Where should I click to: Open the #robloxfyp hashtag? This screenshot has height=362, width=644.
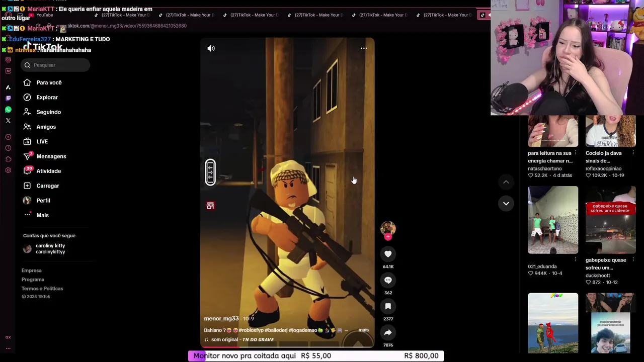pos(255,330)
